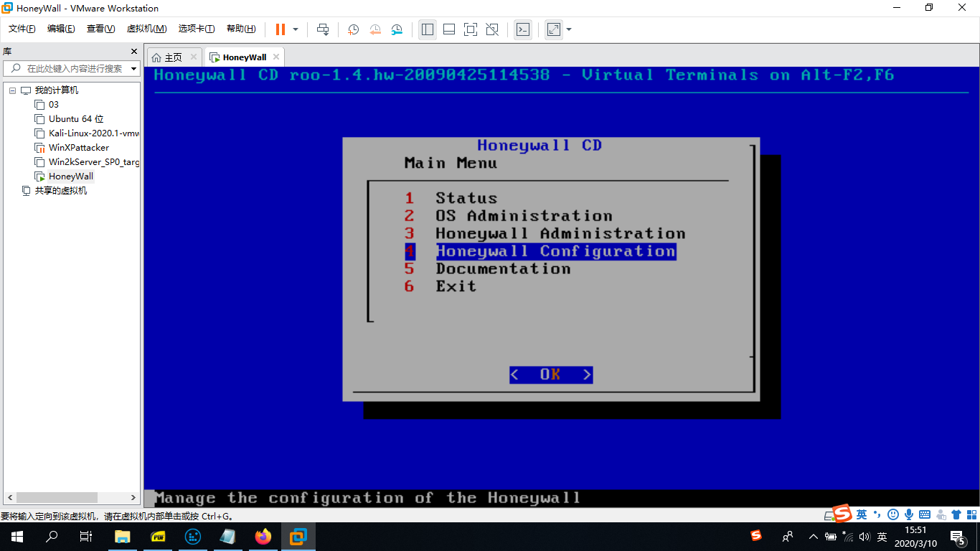Toggle the library sidebar view
980x551 pixels.
[428, 29]
